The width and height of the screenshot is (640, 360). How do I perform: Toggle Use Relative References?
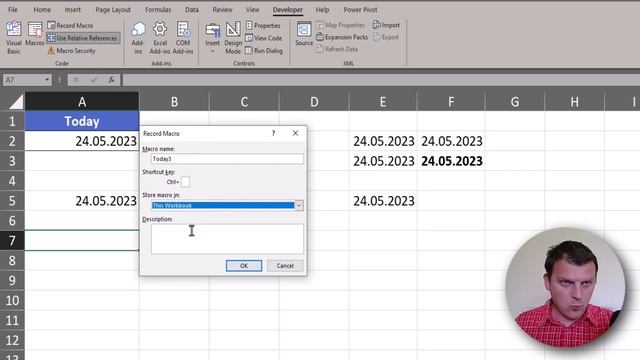[83, 38]
